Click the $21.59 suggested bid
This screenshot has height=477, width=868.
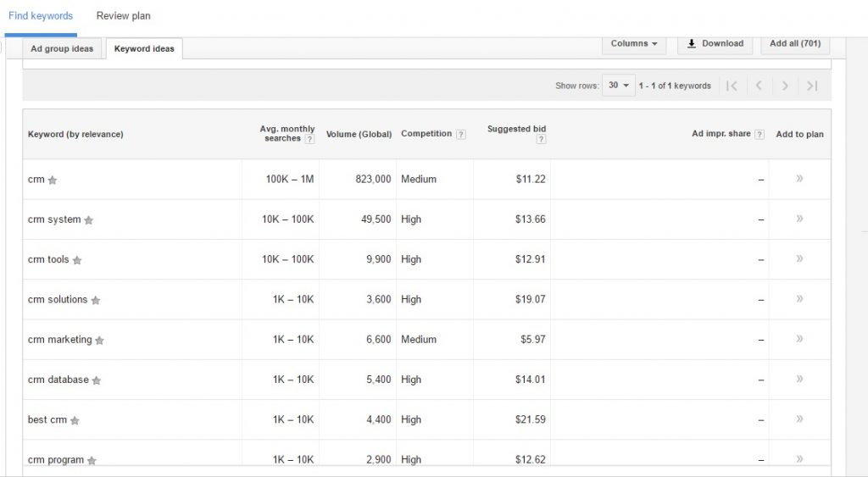tap(531, 419)
